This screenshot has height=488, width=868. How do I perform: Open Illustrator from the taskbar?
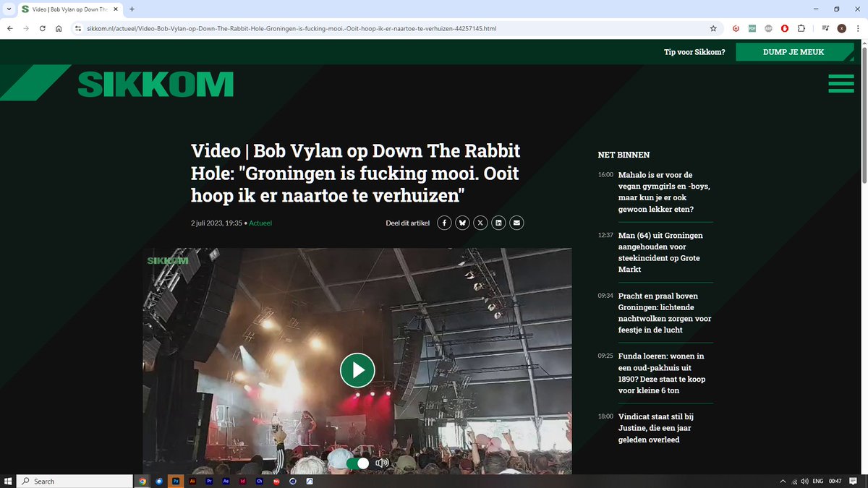(192, 481)
